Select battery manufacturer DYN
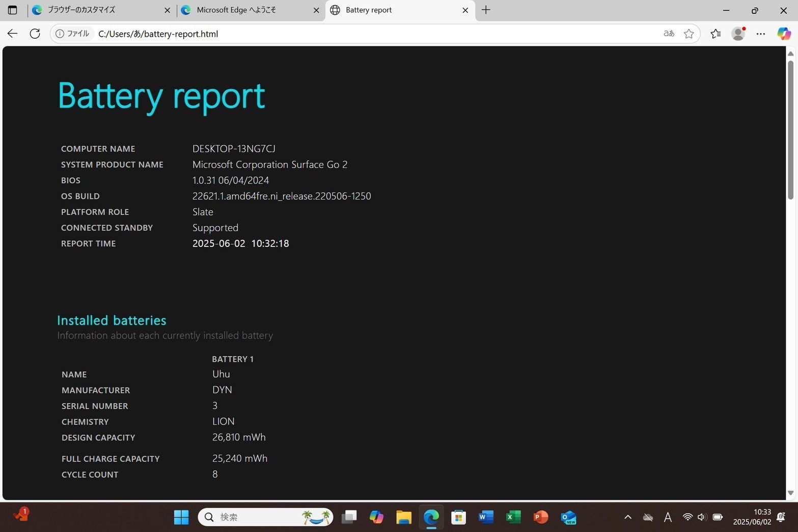798x532 pixels. (222, 389)
